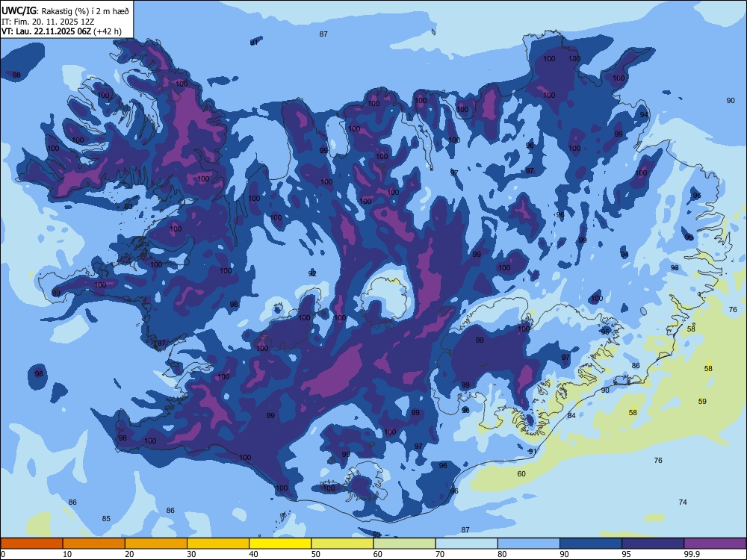
Task: Select the '74' humidity value on map
Action: pos(683,502)
